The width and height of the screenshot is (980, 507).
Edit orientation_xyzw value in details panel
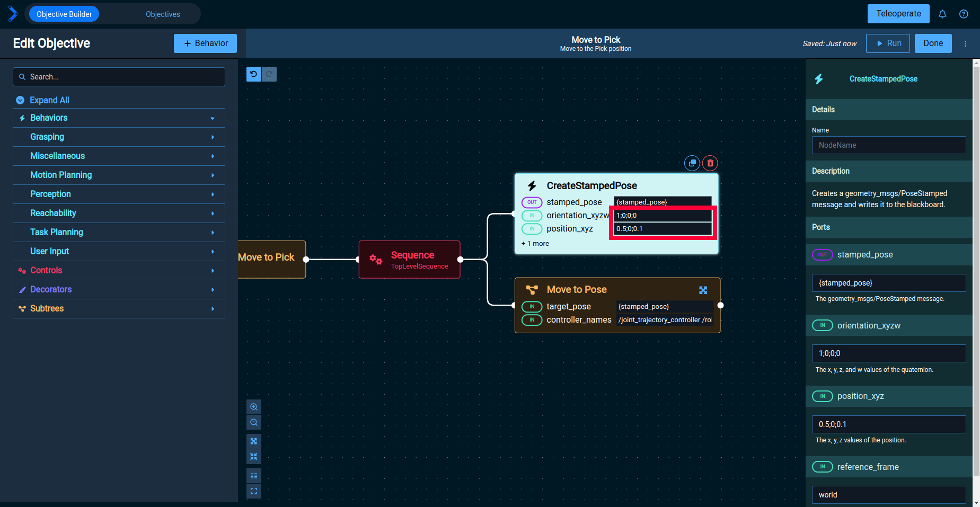click(889, 353)
